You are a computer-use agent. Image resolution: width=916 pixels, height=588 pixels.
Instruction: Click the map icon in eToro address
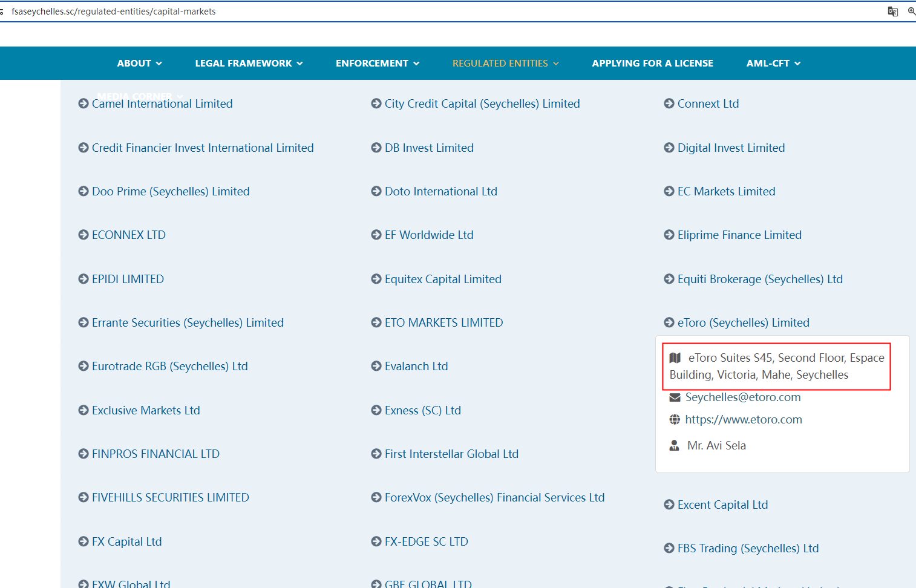click(675, 358)
